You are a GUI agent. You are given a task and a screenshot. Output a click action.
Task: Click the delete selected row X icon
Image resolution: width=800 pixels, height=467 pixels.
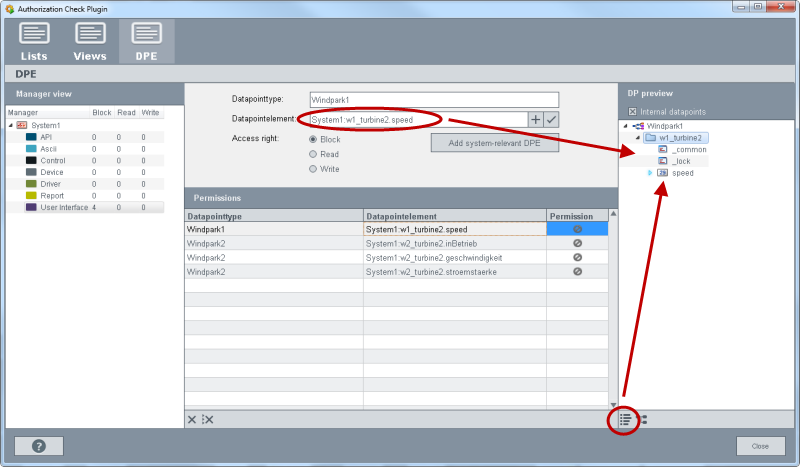(192, 419)
